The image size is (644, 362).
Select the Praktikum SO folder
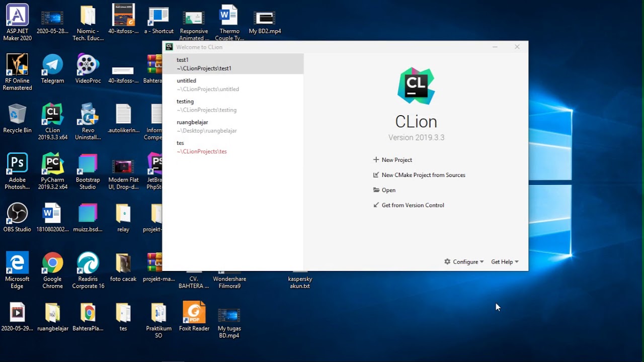[x=158, y=320]
